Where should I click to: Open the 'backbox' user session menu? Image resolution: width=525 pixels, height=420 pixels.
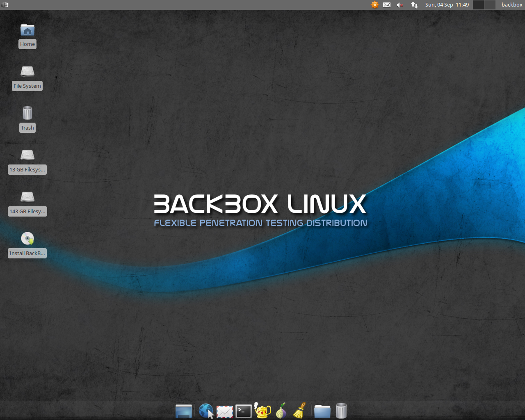click(512, 5)
